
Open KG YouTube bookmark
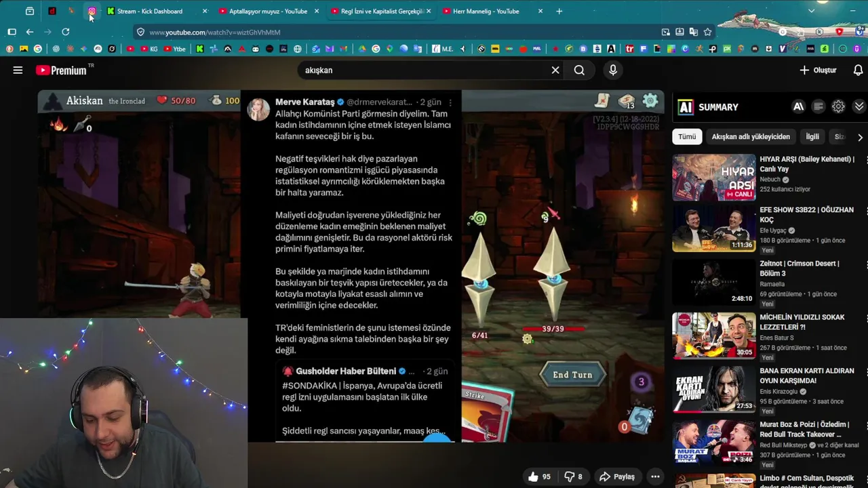(x=149, y=49)
